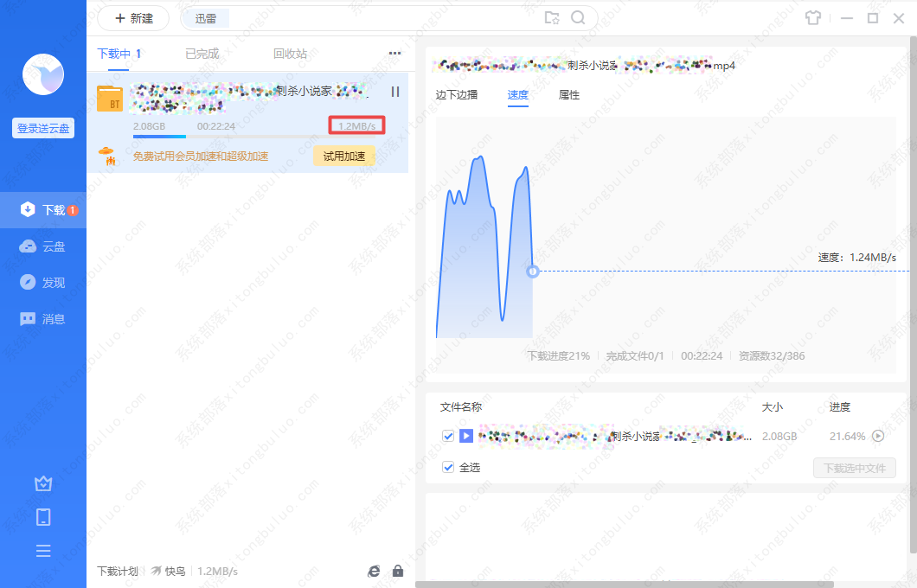Click the 00:22:24 remaining time in task row
Image resolution: width=917 pixels, height=588 pixels.
pos(216,126)
